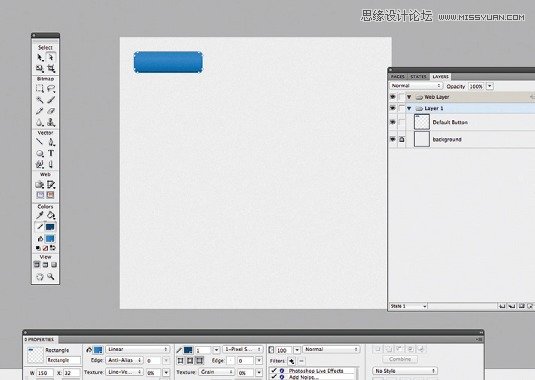Screen dimensions: 535x380
Task: Select the Line vector tool
Action: 40,142
